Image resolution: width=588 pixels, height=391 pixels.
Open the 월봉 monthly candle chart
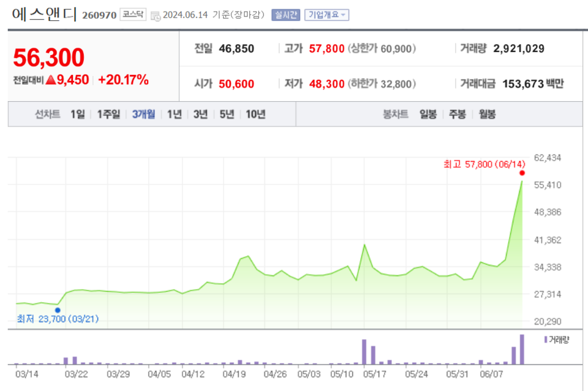[487, 115]
